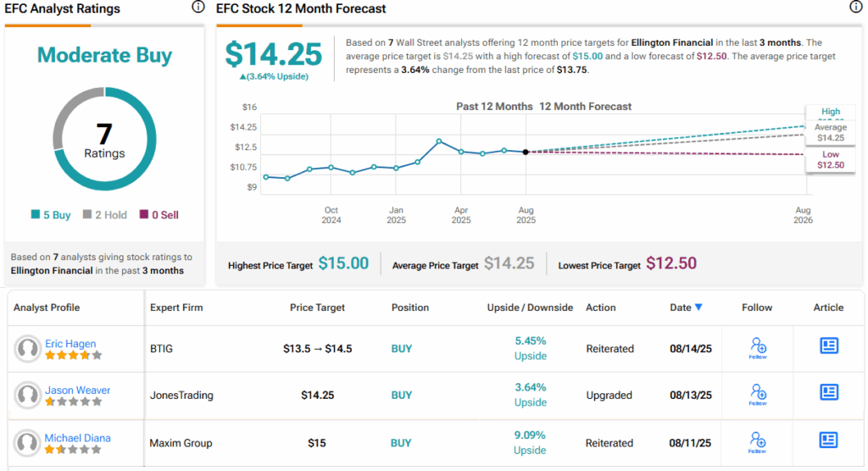Click the BUY position in Eric Hagen's row
868x471 pixels.
pos(401,349)
